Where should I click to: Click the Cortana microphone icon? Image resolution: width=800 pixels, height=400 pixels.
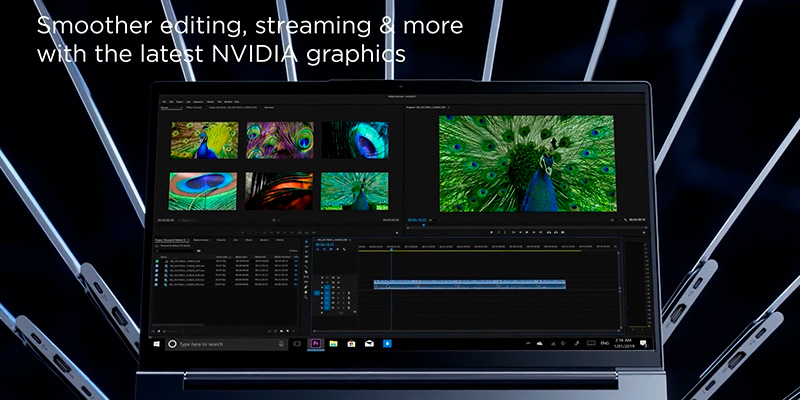pyautogui.click(x=280, y=343)
